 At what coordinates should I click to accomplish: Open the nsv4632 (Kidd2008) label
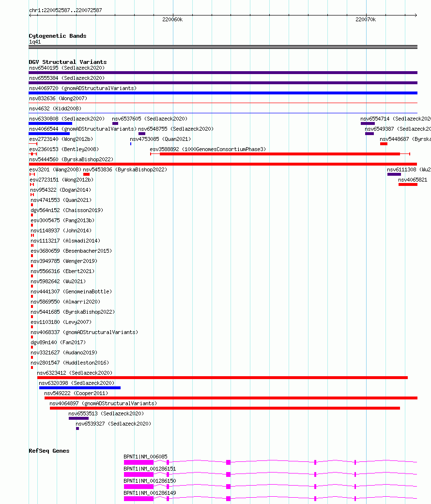55,108
